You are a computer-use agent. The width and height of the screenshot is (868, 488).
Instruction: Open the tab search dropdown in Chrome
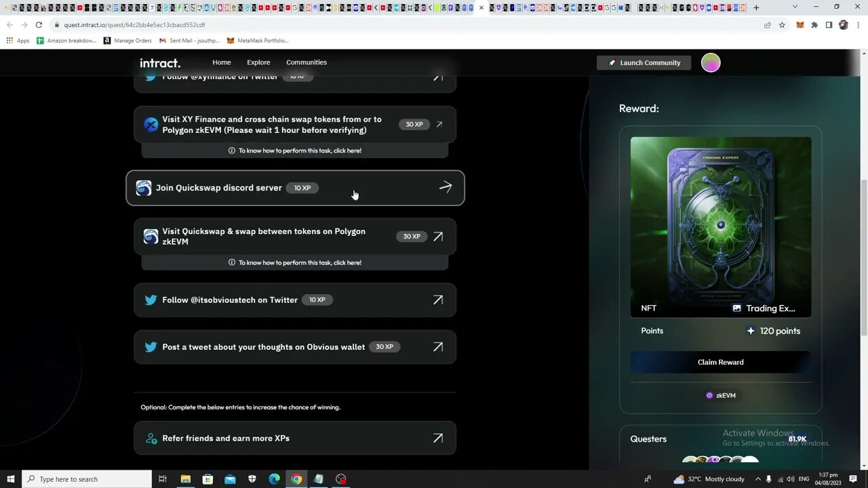[x=795, y=7]
